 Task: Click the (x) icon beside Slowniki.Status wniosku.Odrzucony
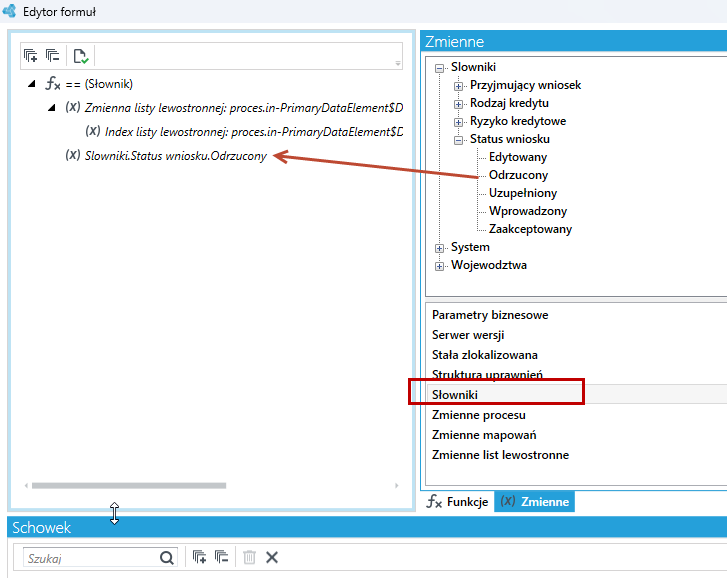coord(73,155)
